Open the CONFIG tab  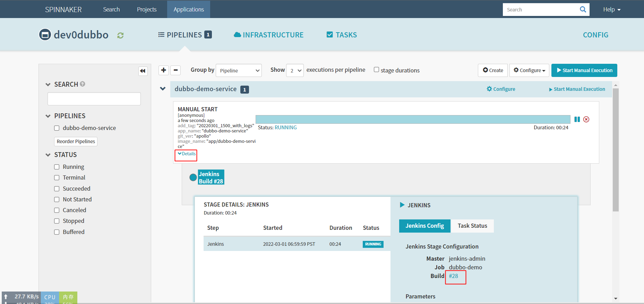[595, 35]
